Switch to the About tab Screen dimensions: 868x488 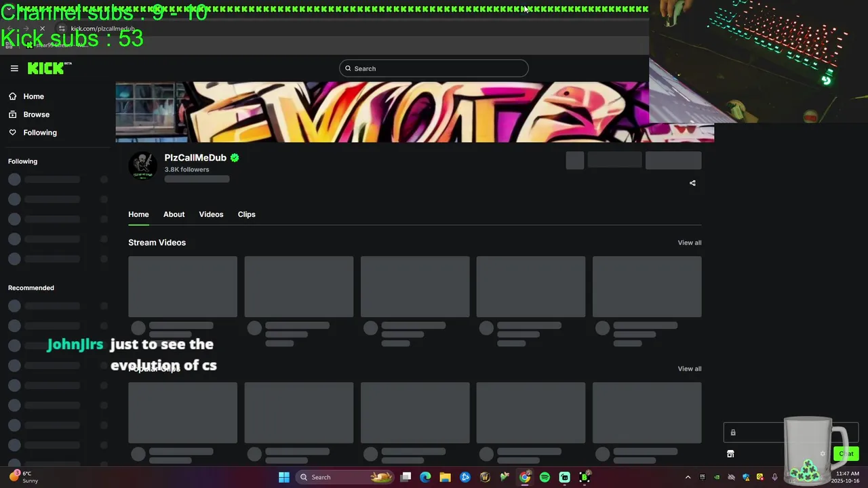click(174, 214)
